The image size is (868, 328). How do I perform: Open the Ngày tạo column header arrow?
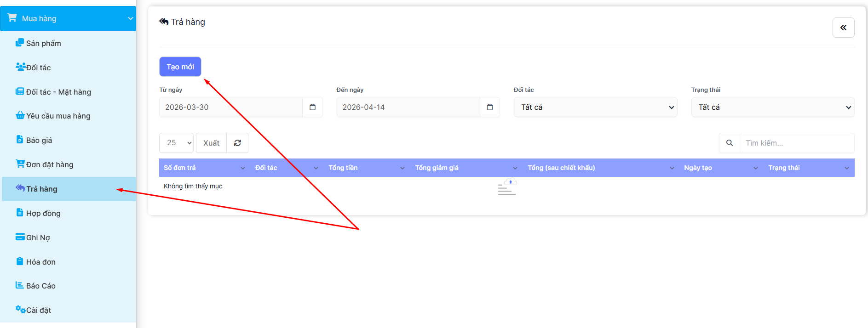coord(755,168)
